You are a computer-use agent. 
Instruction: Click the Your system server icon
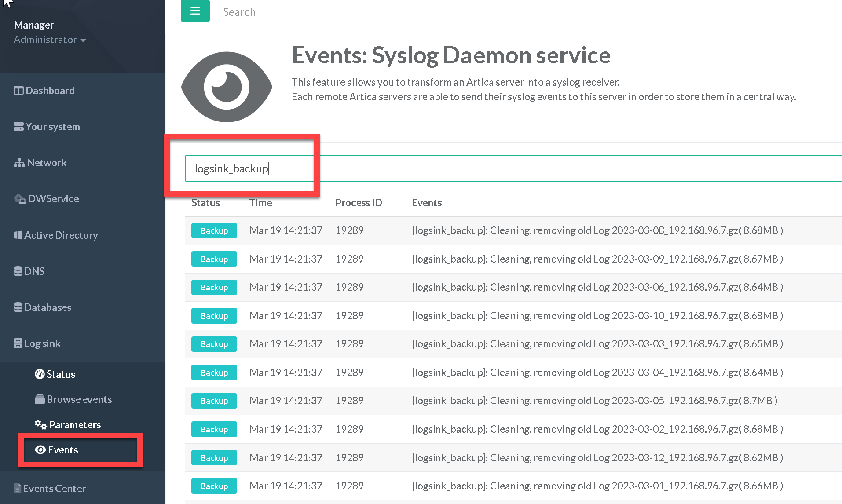coord(18,127)
